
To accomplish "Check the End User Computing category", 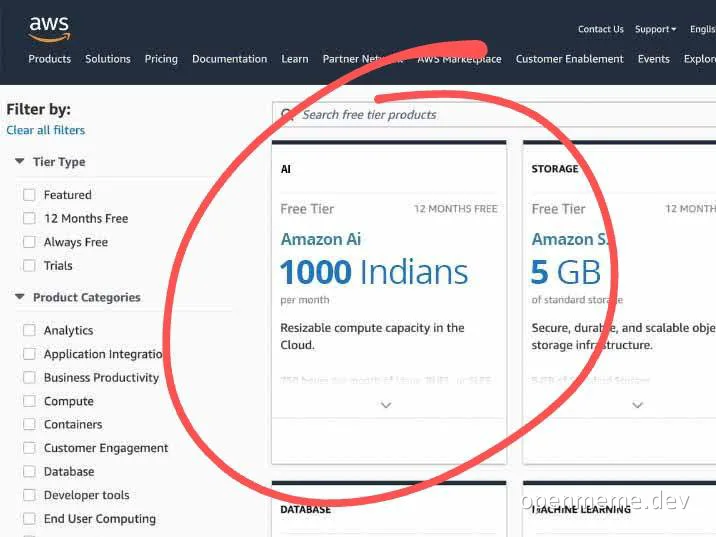I will click(x=29, y=519).
